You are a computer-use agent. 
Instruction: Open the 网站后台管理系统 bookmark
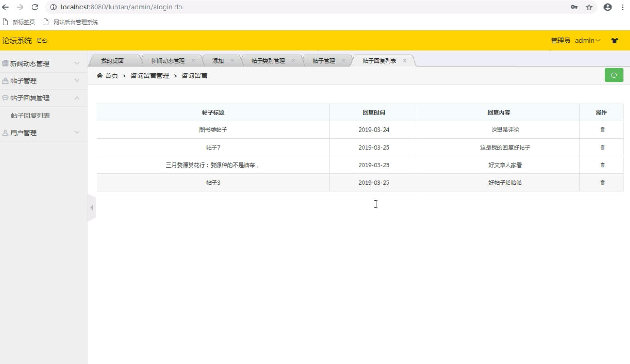point(71,22)
